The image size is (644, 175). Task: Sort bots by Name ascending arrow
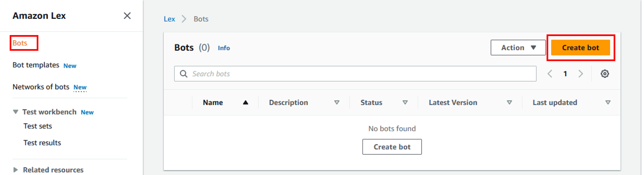[246, 103]
